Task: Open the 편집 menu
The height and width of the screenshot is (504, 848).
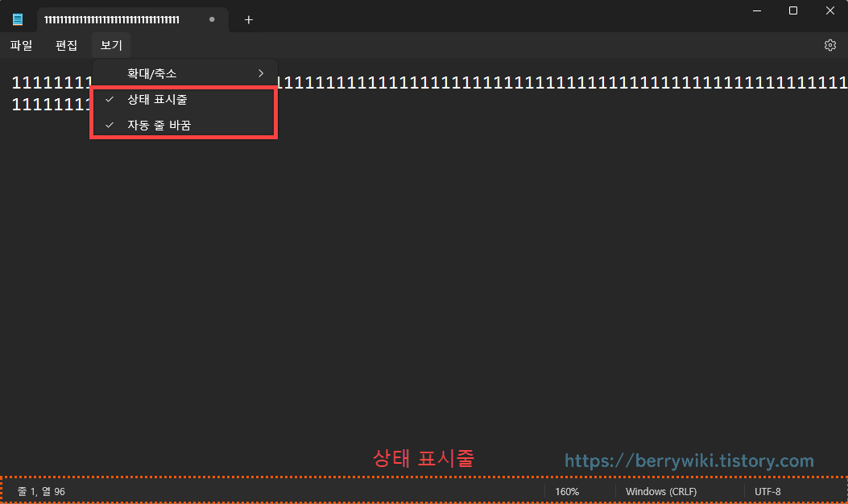Action: point(66,45)
